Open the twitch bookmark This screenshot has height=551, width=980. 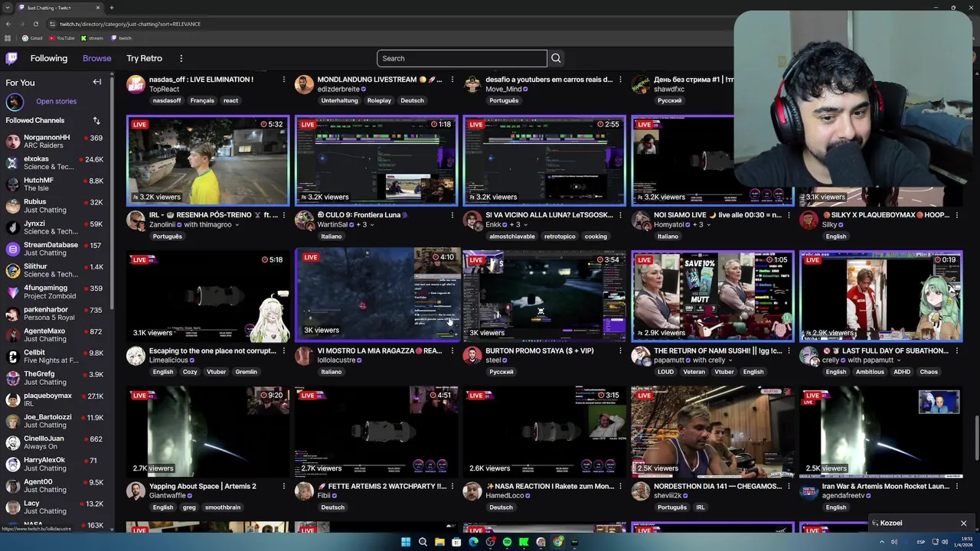click(121, 38)
